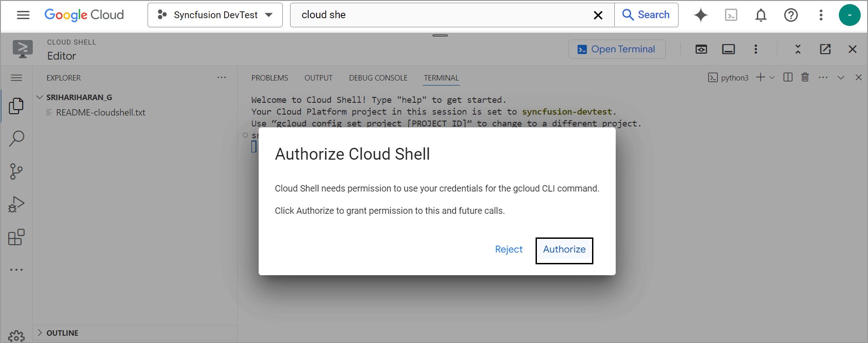The width and height of the screenshot is (868, 343).
Task: Click the syncfusion-devtest project text
Action: pos(567,111)
